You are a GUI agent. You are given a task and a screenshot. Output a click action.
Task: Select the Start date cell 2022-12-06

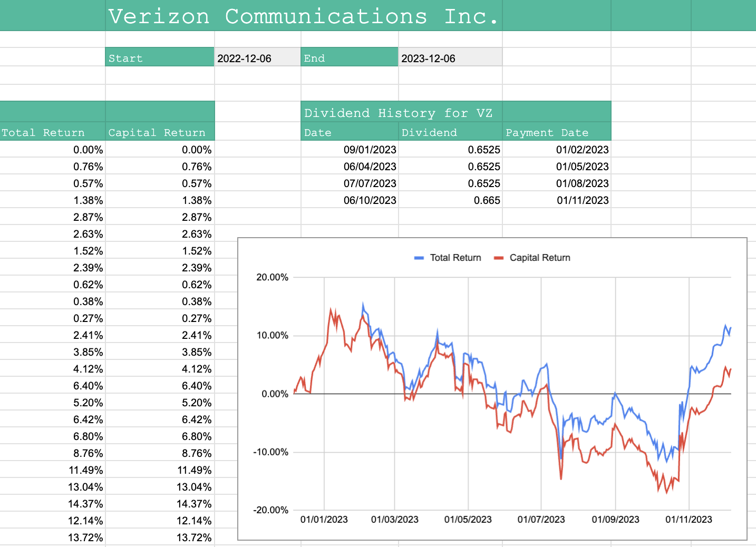click(257, 58)
